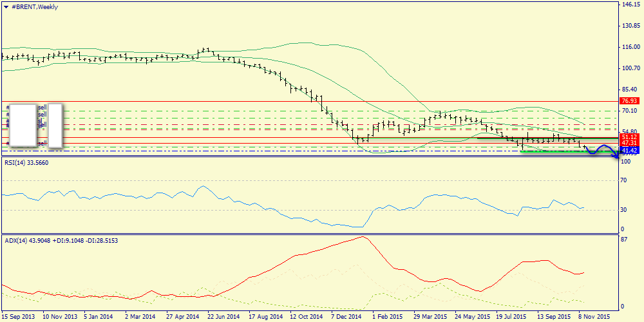644x322 pixels.
Task: Click the 24 May 2015 date label
Action: click(x=471, y=317)
